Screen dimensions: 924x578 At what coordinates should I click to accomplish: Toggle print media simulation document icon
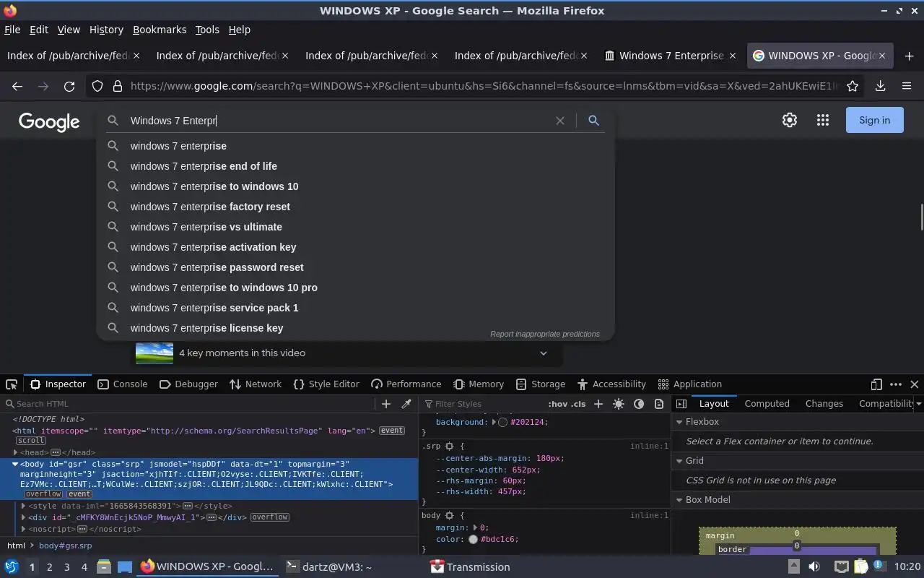(x=658, y=404)
